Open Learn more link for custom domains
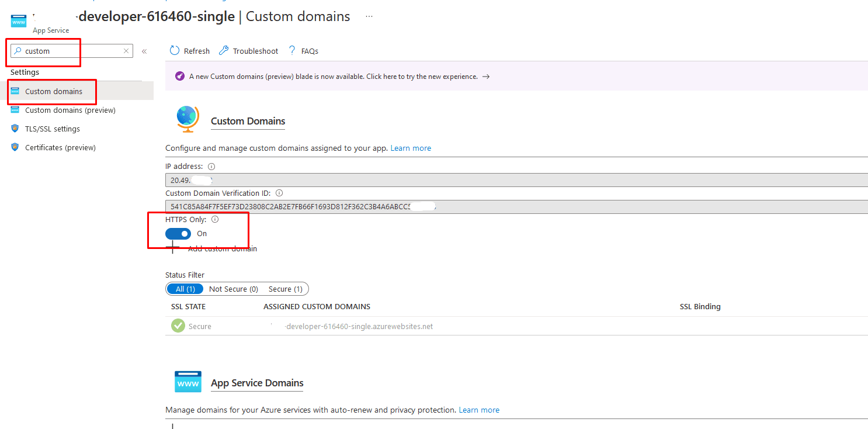Screen dimensions: 868x429 tap(411, 148)
